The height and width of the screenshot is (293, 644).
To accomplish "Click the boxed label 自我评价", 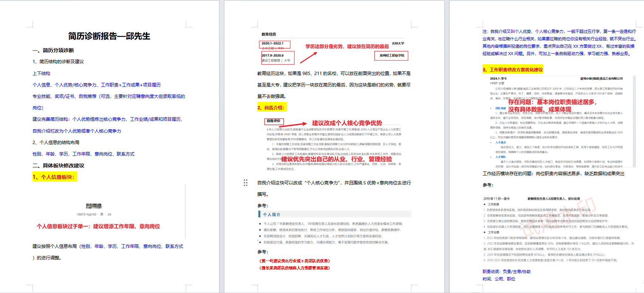I will tap(274, 121).
